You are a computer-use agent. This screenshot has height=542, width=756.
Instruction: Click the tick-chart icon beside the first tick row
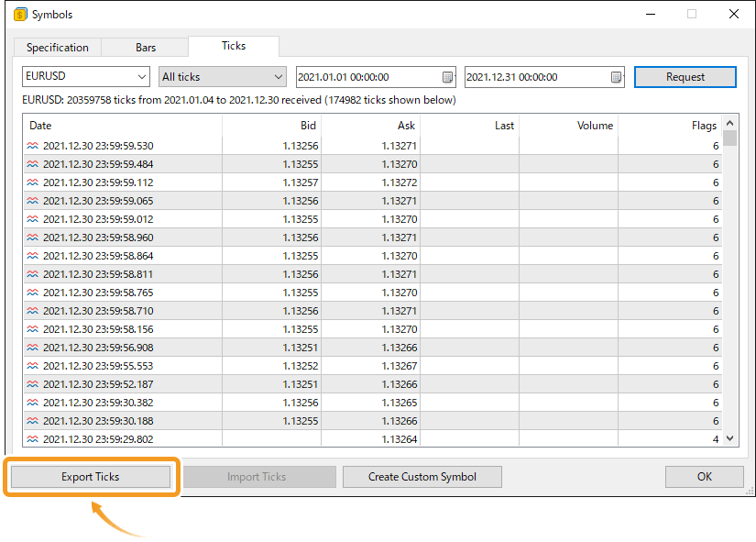click(30, 145)
